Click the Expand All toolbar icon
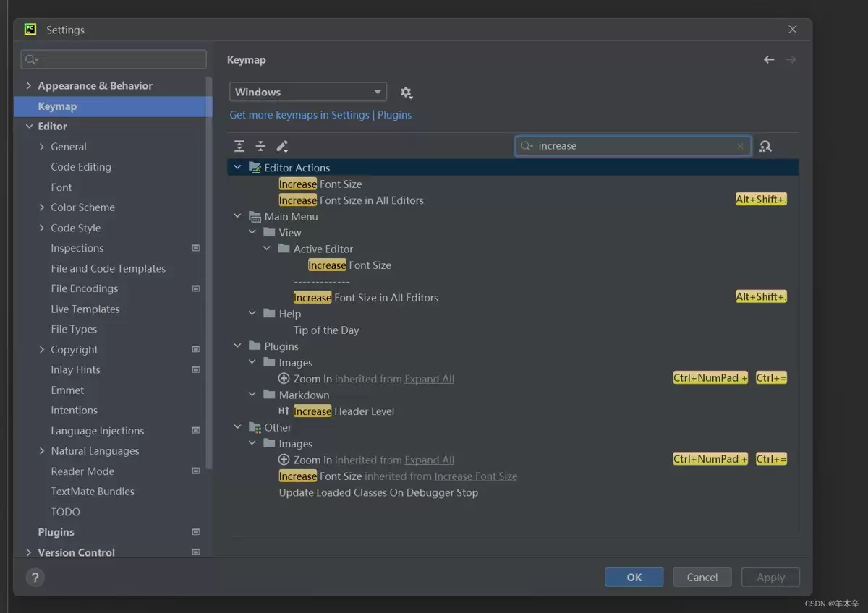 [x=239, y=146]
